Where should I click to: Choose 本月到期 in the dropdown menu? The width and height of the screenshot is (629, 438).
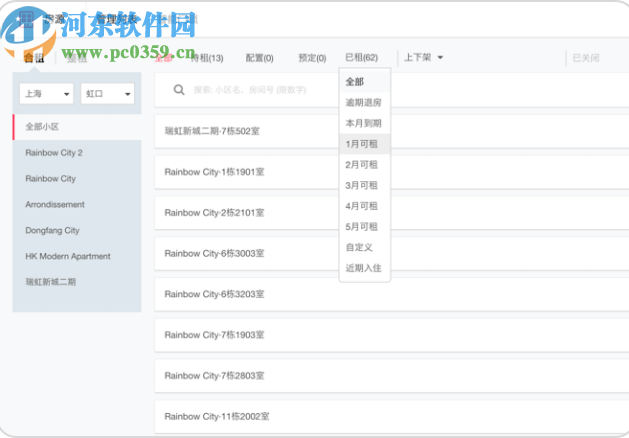click(365, 123)
